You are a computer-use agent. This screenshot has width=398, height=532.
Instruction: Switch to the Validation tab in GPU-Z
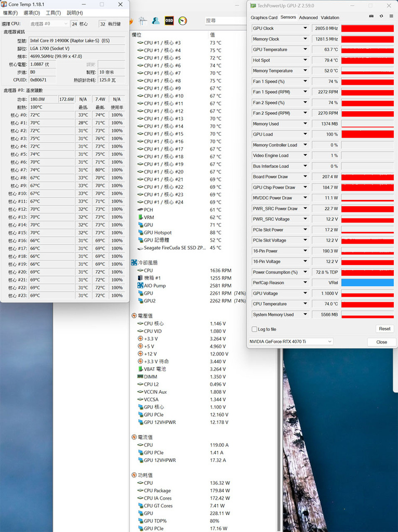330,18
